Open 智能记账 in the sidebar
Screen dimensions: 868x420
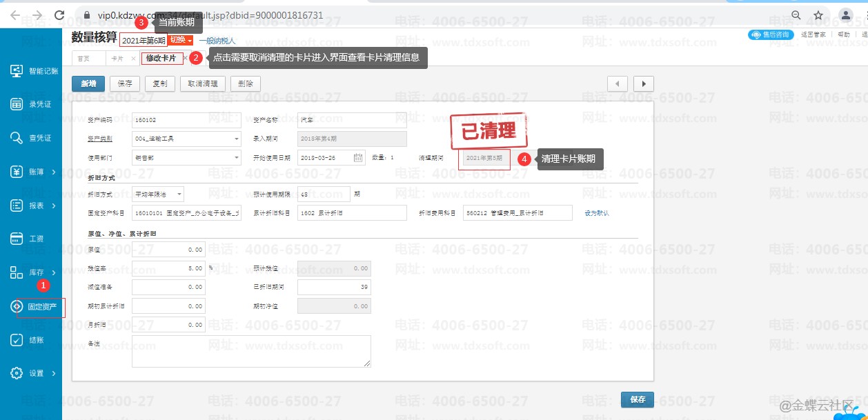[17, 71]
